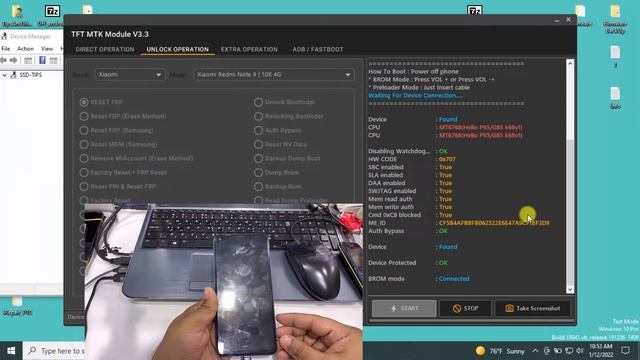Click the toolbar icon right of Help icon
This screenshot has height=360, width=640.
[53, 61]
